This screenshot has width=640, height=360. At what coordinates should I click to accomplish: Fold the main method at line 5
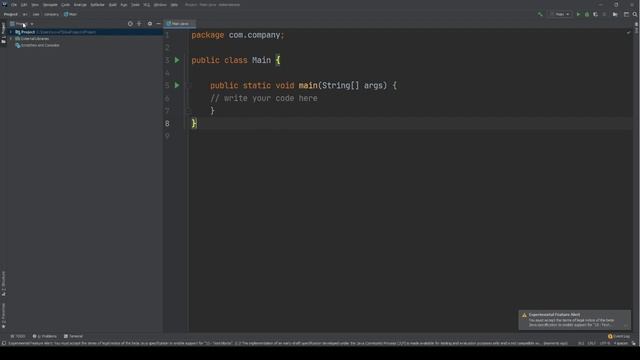point(188,85)
